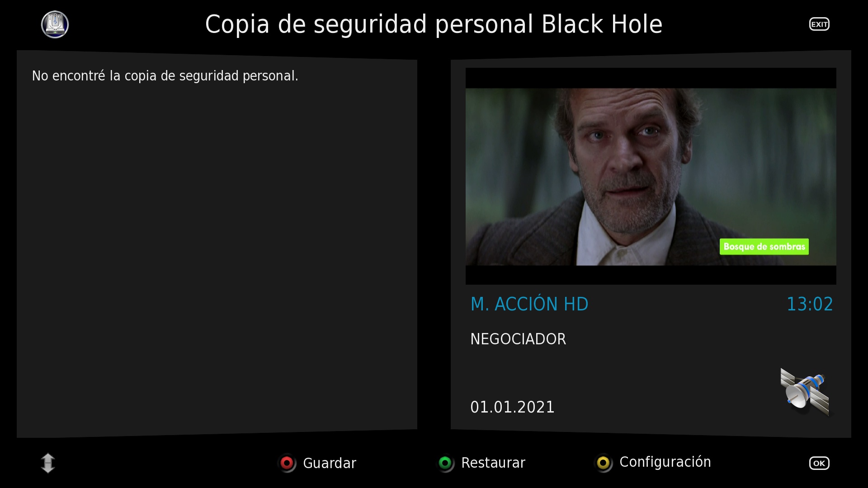The image size is (868, 488).
Task: Click the M. ACCIÓN HD channel name
Action: (x=529, y=304)
